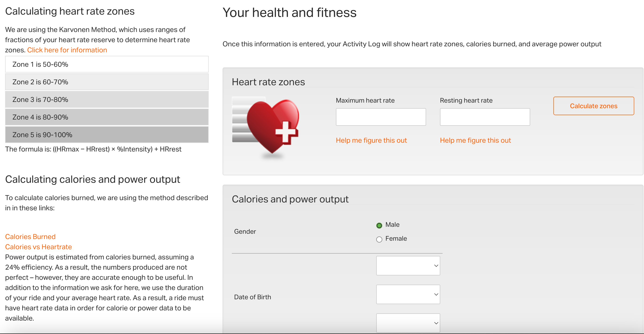Open the Calories Burned link
The height and width of the screenshot is (334, 644).
tap(30, 236)
